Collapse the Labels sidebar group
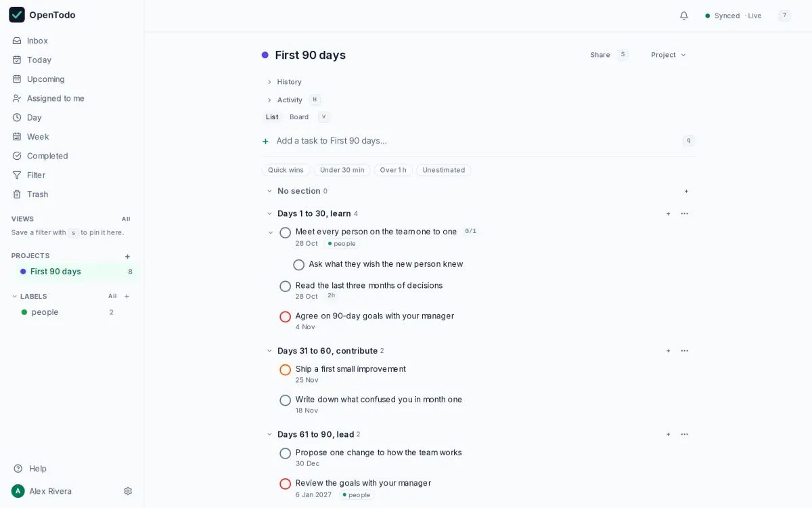Screen dimensions: 812x508 point(15,296)
